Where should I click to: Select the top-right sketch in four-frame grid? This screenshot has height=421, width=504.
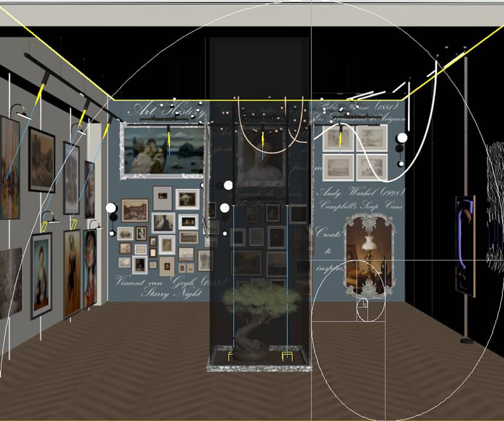372,138
